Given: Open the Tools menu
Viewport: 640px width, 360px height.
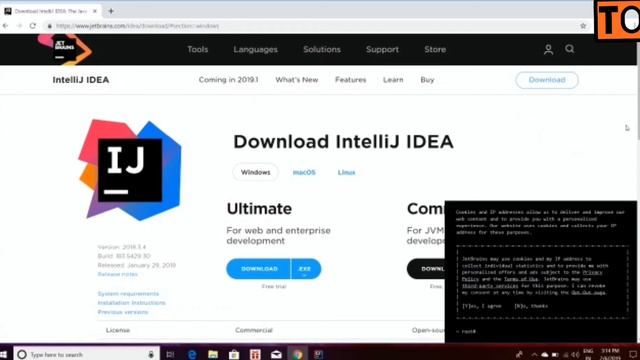Looking at the screenshot, I should tap(198, 49).
